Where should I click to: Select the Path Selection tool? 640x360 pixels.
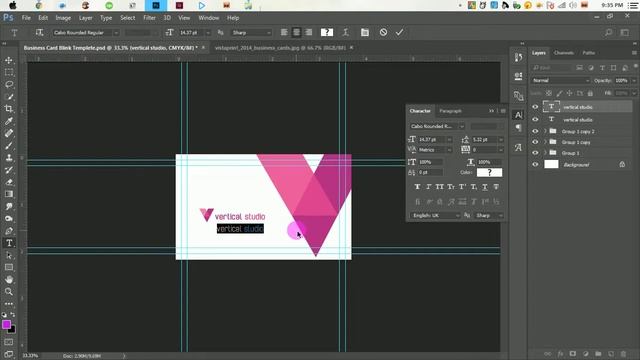coord(9,256)
